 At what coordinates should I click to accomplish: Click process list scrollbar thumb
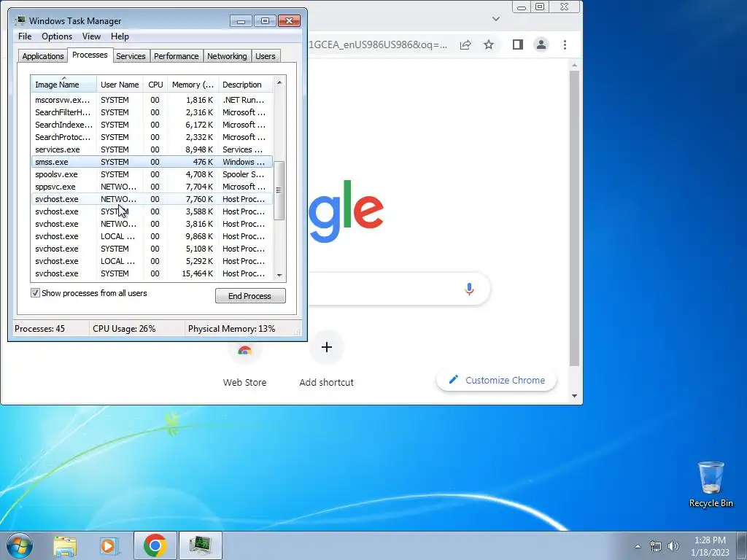(x=279, y=190)
